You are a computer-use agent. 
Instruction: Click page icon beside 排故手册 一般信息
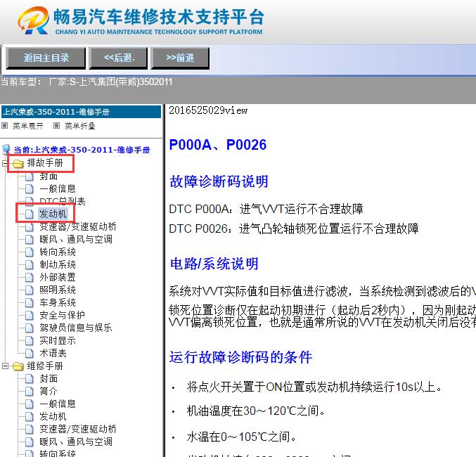pyautogui.click(x=29, y=189)
